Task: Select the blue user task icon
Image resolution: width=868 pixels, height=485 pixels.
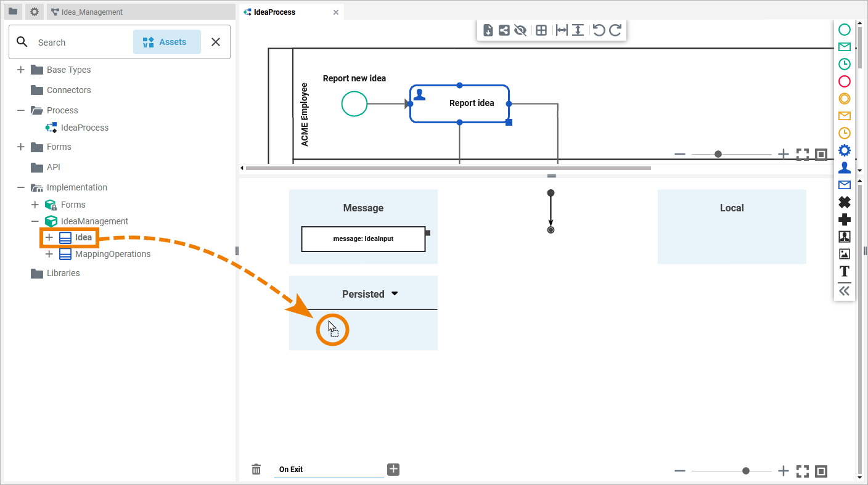Action: click(845, 168)
